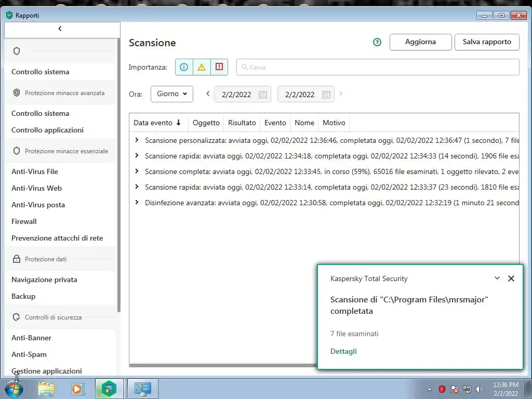Open the Anti-Spam report
The image size is (532, 399).
29,354
